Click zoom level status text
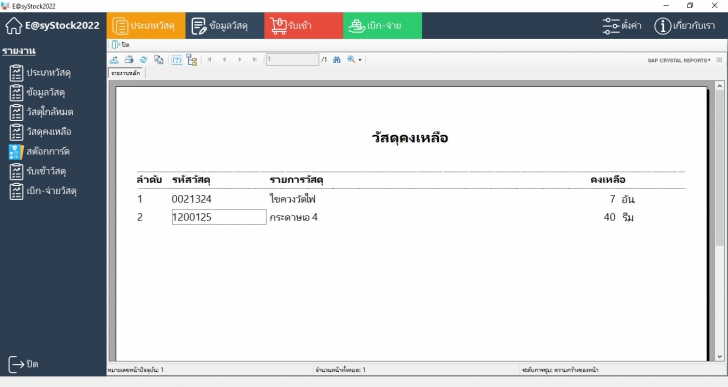This screenshot has height=387, width=728. tap(560, 370)
